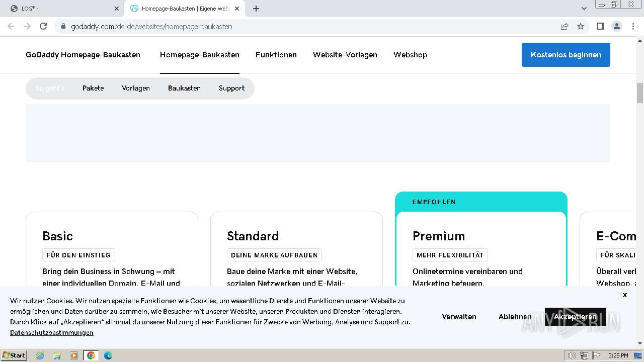This screenshot has width=644, height=362.
Task: Click the Kostenlos beginnen button
Action: 566,55
